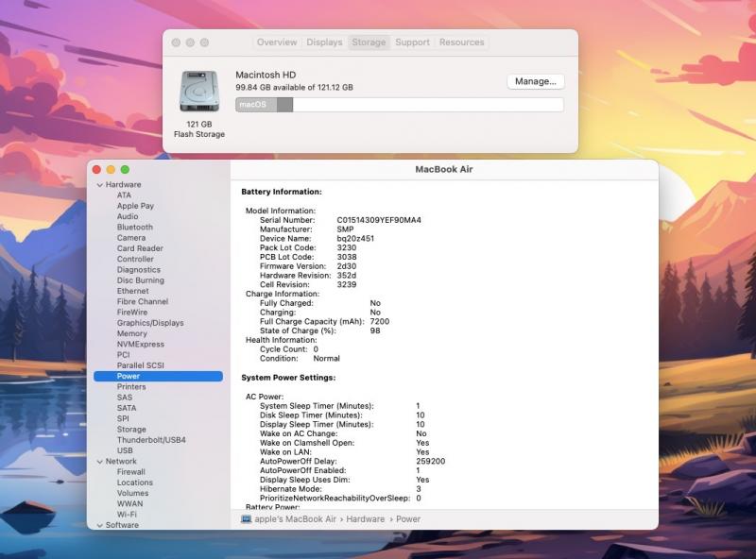
Task: Select Graphics/Displays in the sidebar
Action: point(150,323)
